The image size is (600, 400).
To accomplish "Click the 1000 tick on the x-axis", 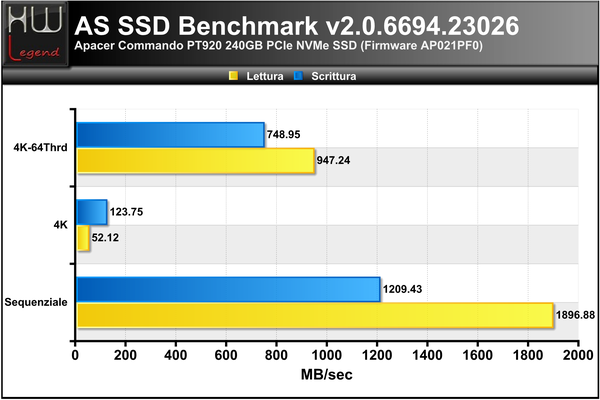I will click(x=327, y=355).
